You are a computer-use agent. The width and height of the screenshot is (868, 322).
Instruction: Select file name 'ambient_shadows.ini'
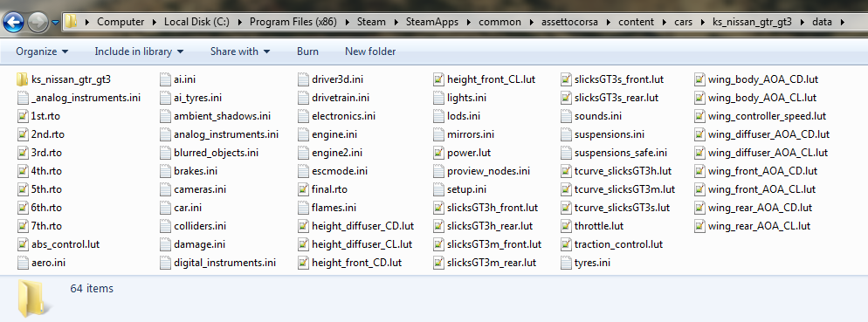[x=222, y=116]
